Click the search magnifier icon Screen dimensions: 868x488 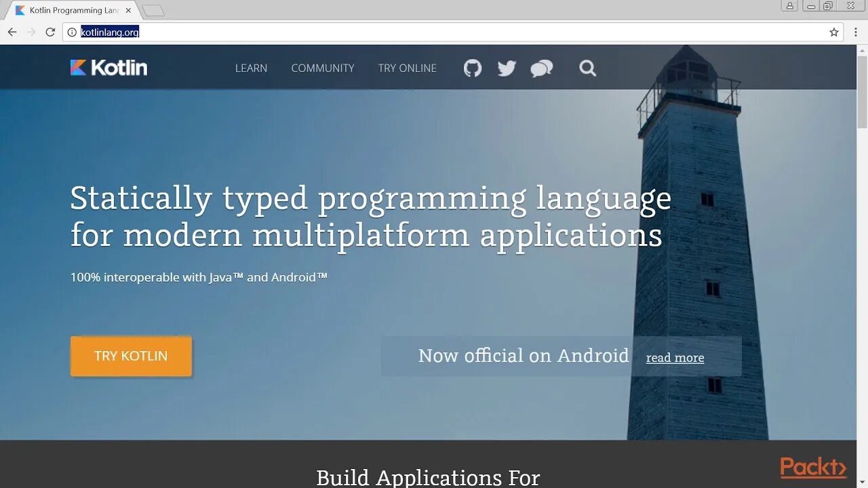point(588,68)
